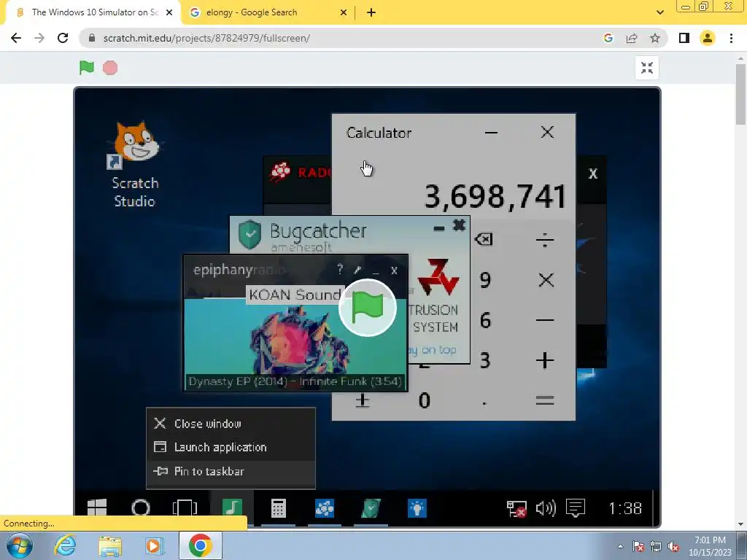Open a new Chrome tab
The width and height of the screenshot is (747, 560).
pyautogui.click(x=371, y=12)
